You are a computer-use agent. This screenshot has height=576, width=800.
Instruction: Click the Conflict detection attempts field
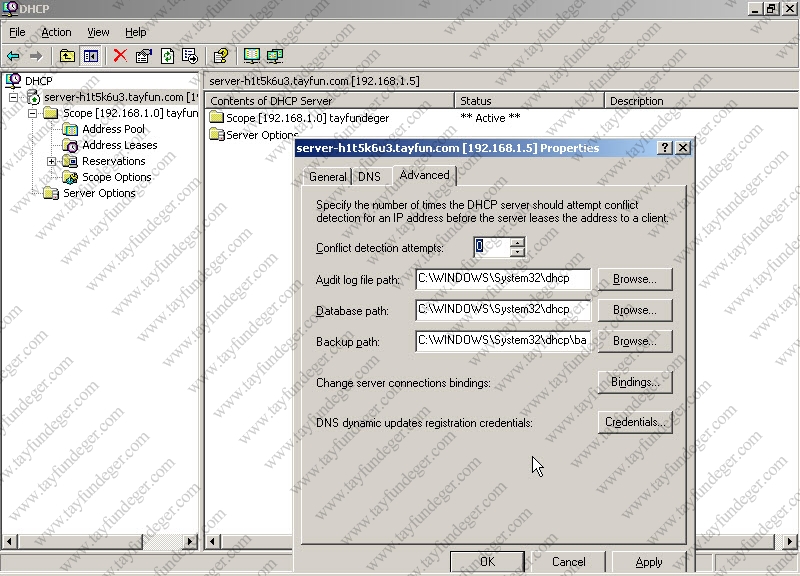pos(492,247)
